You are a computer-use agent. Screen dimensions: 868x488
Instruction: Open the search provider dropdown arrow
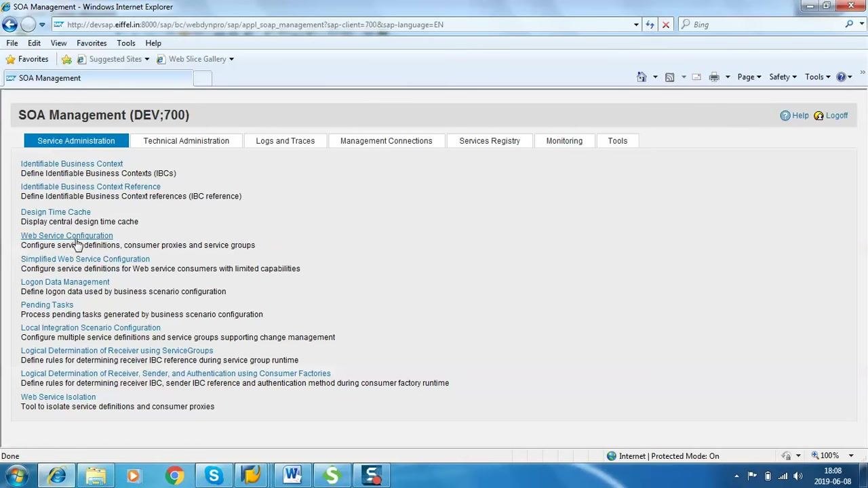tap(861, 24)
